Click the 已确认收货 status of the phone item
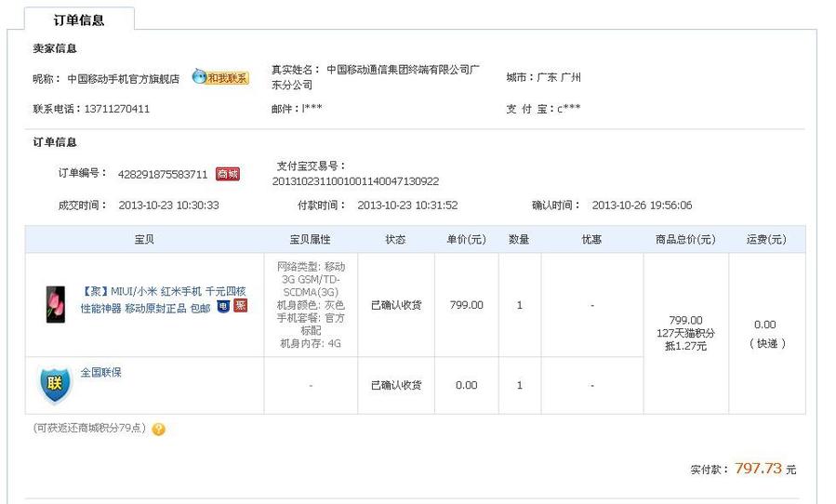Image resolution: width=836 pixels, height=504 pixels. pyautogui.click(x=396, y=305)
